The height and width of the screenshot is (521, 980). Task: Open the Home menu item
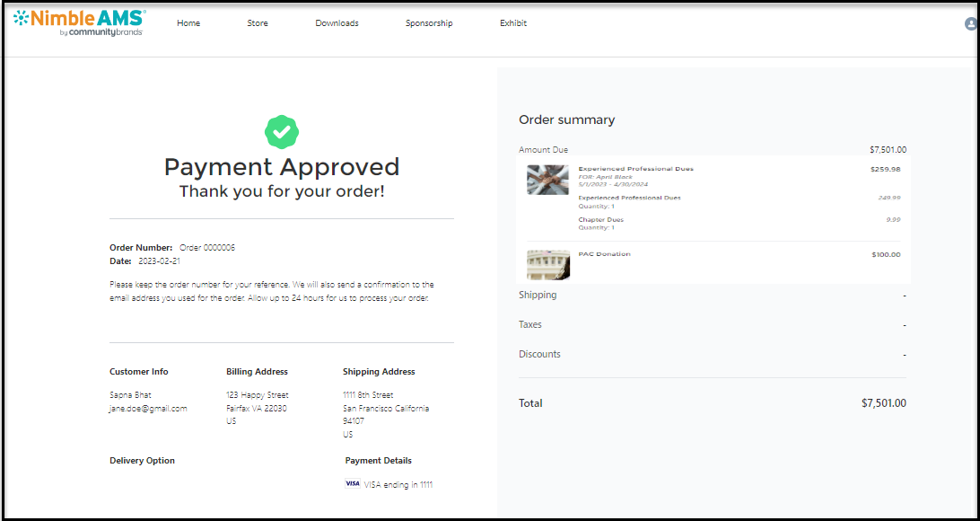pyautogui.click(x=188, y=23)
